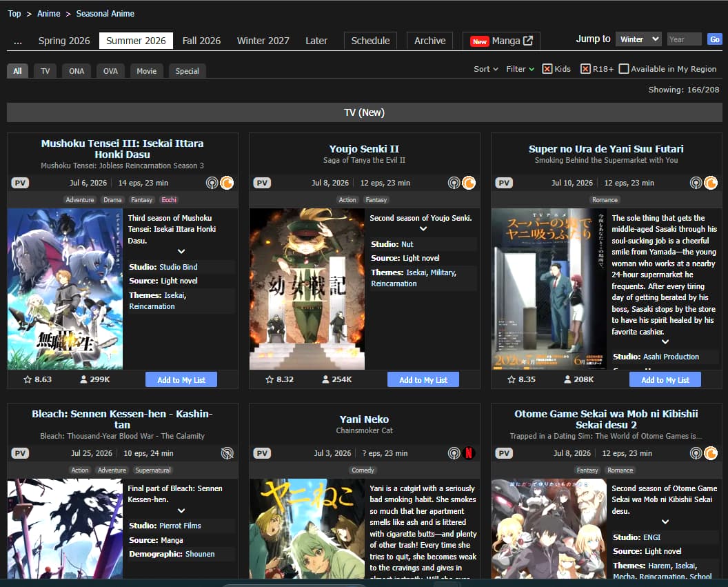
Task: Open the Filter dropdown
Action: (520, 69)
